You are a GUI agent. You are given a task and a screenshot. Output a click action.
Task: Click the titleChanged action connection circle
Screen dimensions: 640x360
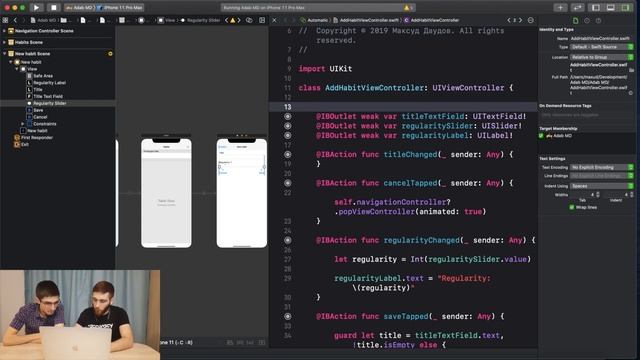click(288, 155)
